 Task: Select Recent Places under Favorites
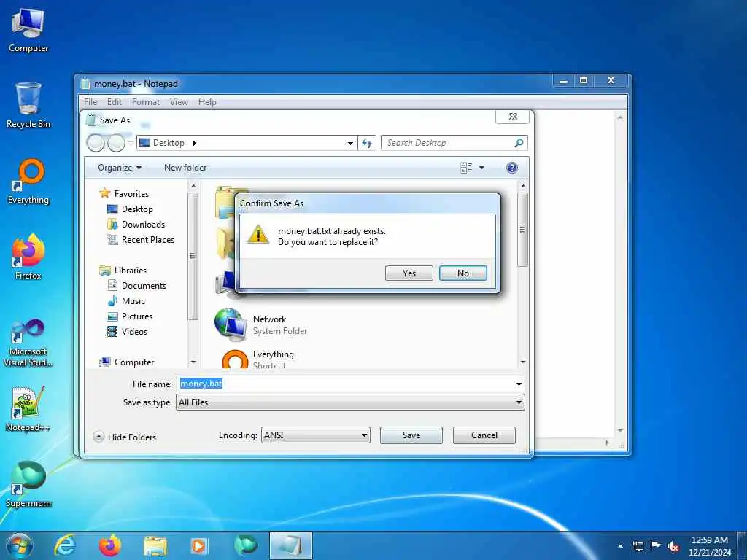point(141,239)
